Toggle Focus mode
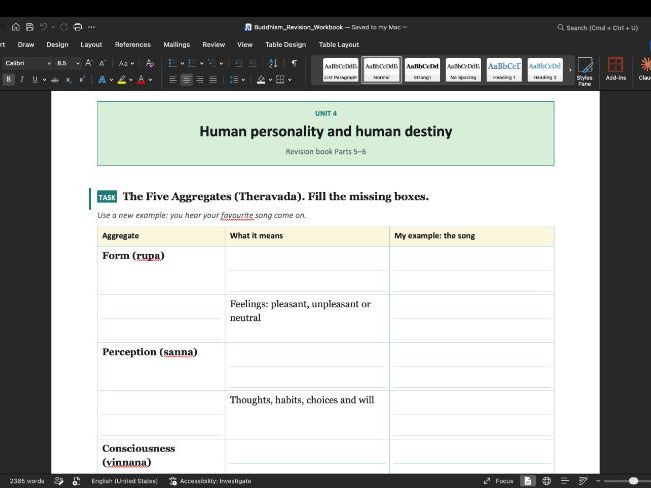This screenshot has height=488, width=651. pyautogui.click(x=499, y=481)
